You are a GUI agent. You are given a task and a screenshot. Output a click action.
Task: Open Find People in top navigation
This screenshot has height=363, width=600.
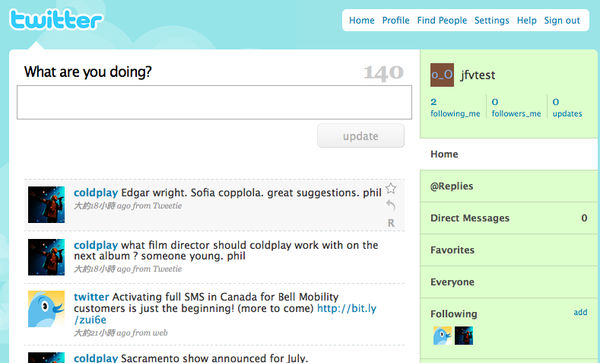click(442, 20)
